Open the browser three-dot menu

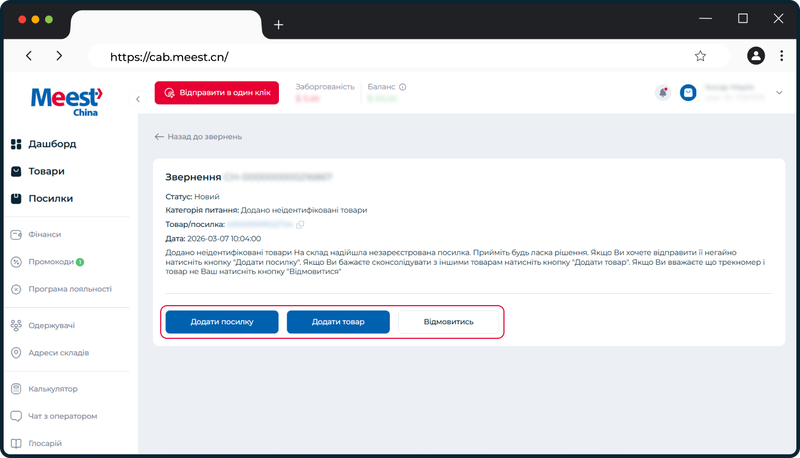(782, 56)
